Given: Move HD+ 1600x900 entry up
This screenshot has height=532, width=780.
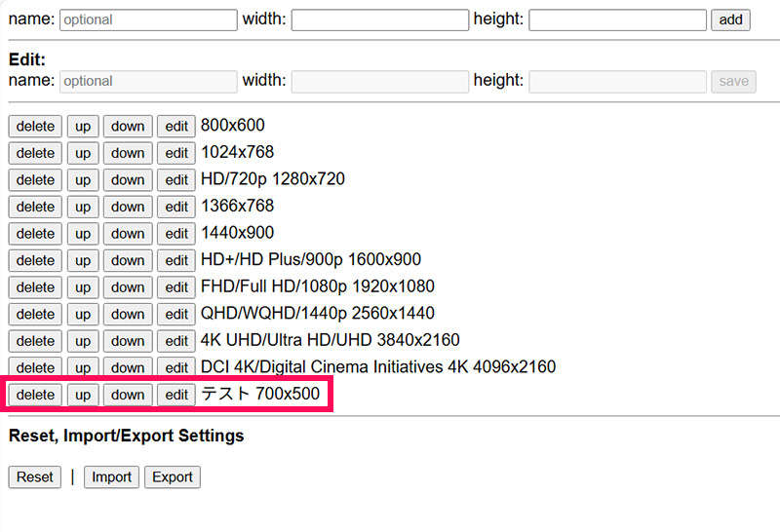Looking at the screenshot, I should (83, 260).
